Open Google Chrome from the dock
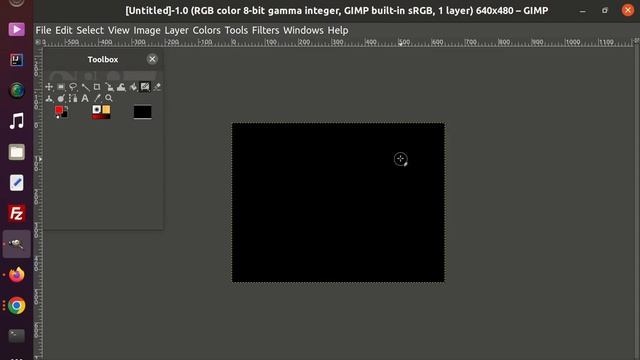 pos(17,305)
